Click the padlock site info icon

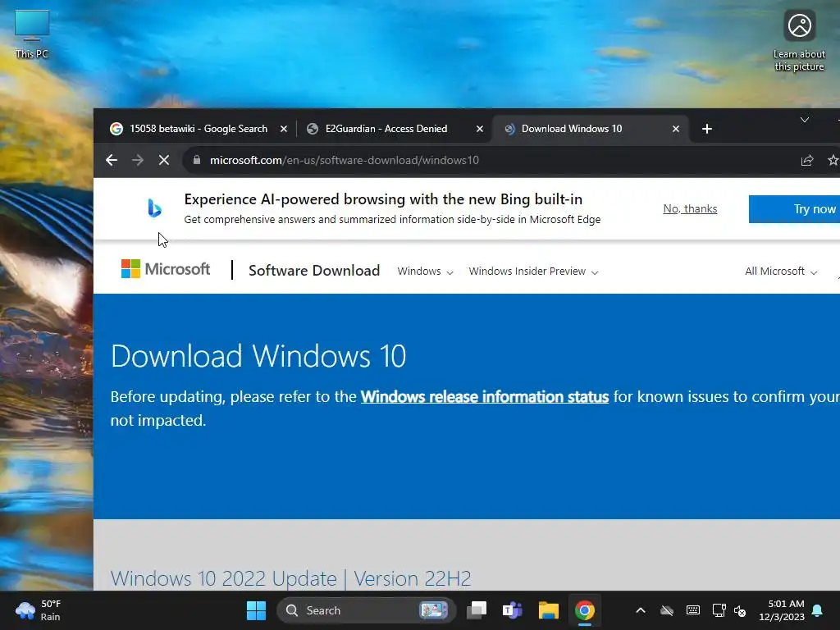coord(197,160)
